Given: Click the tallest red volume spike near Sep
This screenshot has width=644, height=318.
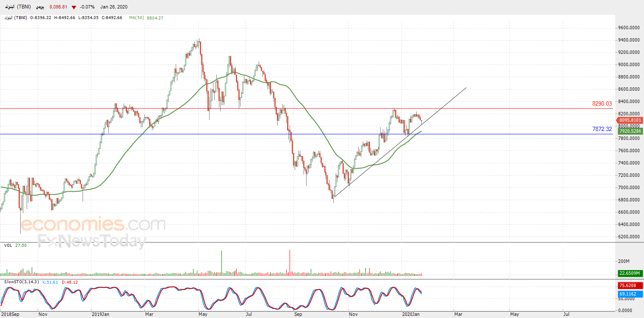Looking at the screenshot, I should point(290,263).
